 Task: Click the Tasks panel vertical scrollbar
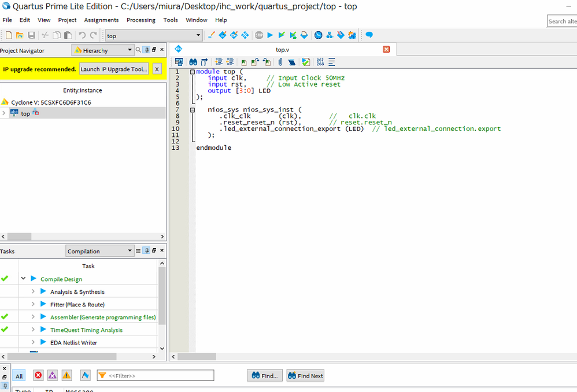click(162, 295)
